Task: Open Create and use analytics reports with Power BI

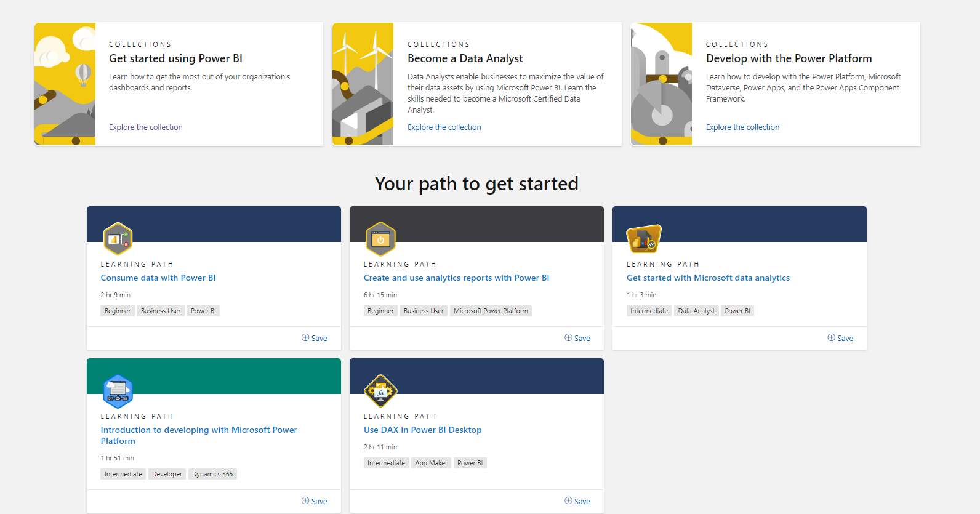Action: point(457,278)
